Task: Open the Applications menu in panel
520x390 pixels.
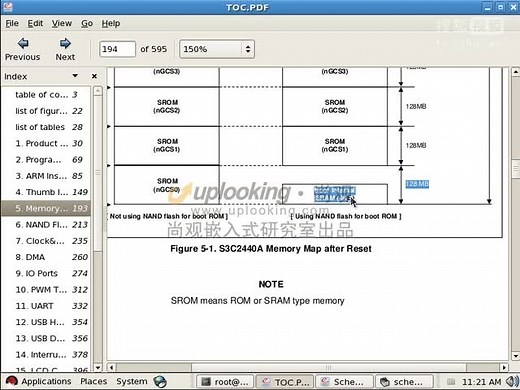Action: (x=39, y=381)
